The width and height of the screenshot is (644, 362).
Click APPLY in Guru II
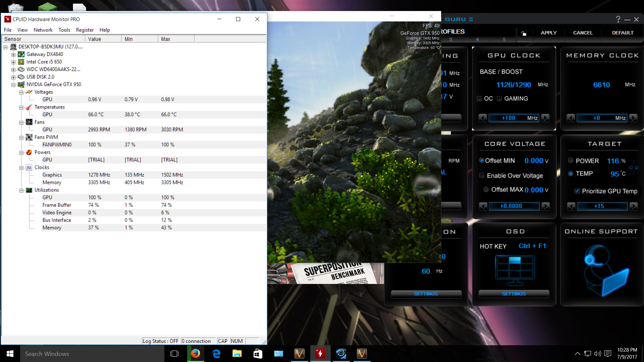click(x=549, y=33)
